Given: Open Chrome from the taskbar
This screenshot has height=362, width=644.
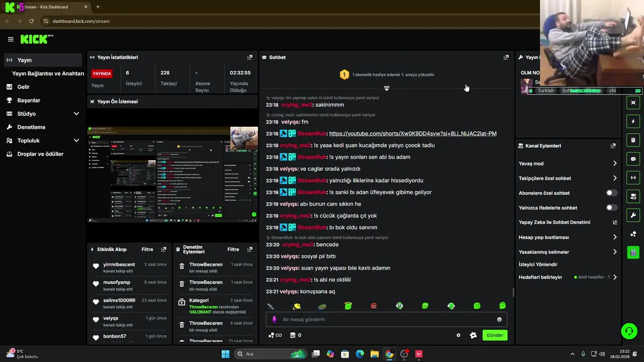Looking at the screenshot, I should (x=389, y=354).
